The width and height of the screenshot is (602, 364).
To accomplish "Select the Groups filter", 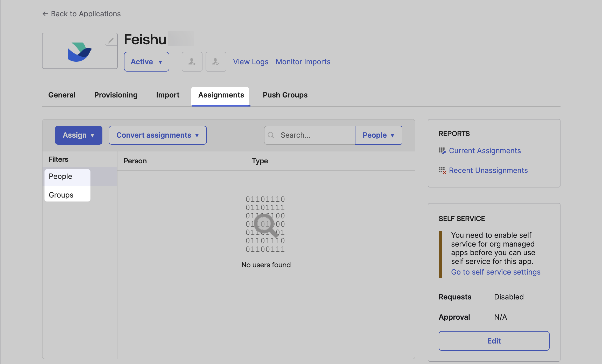I will click(61, 195).
